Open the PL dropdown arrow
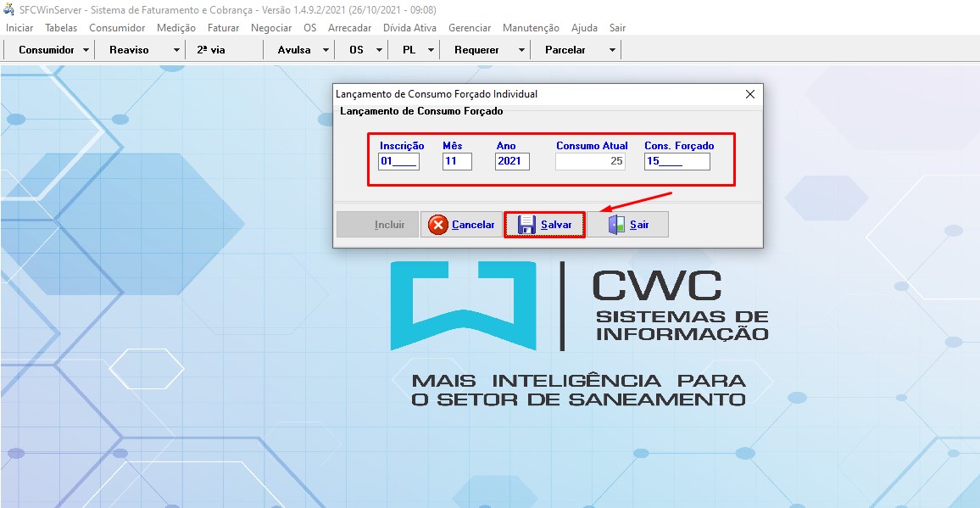Viewport: 980px width, 508px height. tap(431, 50)
